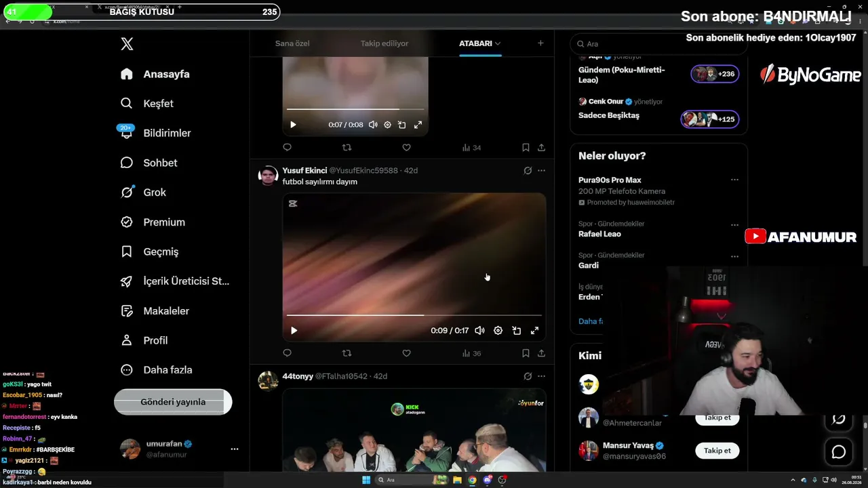Mute Yusuf Ekinci's 0:17 video
The height and width of the screenshot is (488, 868).
(479, 331)
